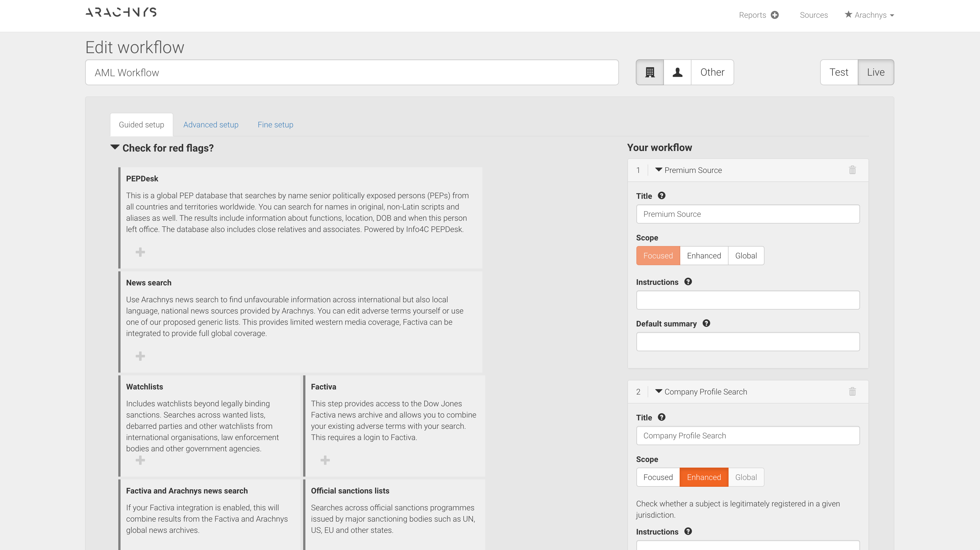Open help for Default summary field

tap(706, 323)
